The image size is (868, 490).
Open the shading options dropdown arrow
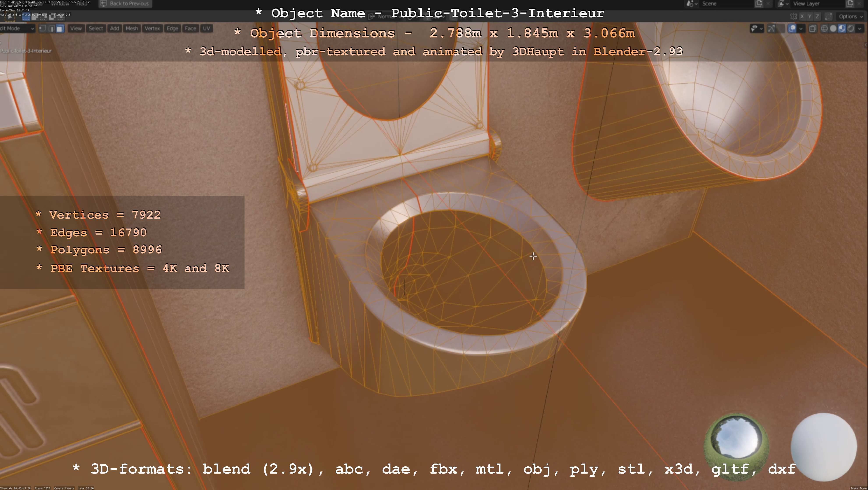860,29
